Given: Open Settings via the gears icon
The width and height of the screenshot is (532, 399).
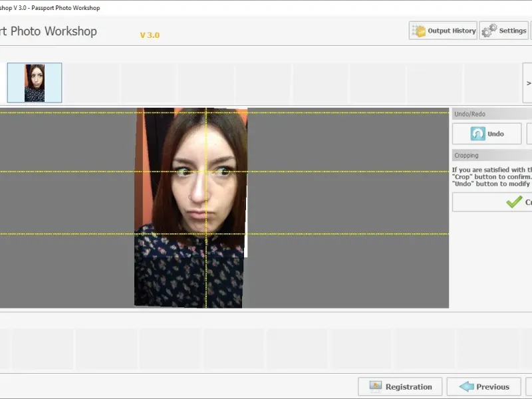Looking at the screenshot, I should (x=489, y=31).
